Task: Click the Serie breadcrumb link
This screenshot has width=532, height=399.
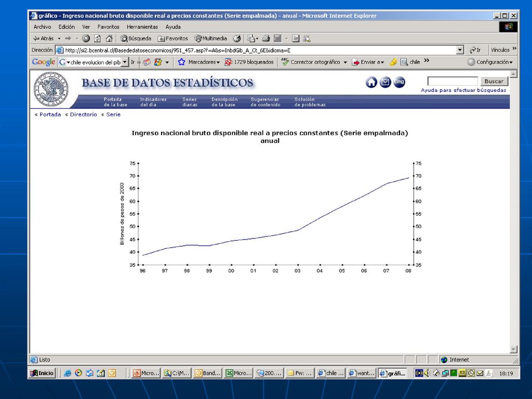Action: coord(113,115)
